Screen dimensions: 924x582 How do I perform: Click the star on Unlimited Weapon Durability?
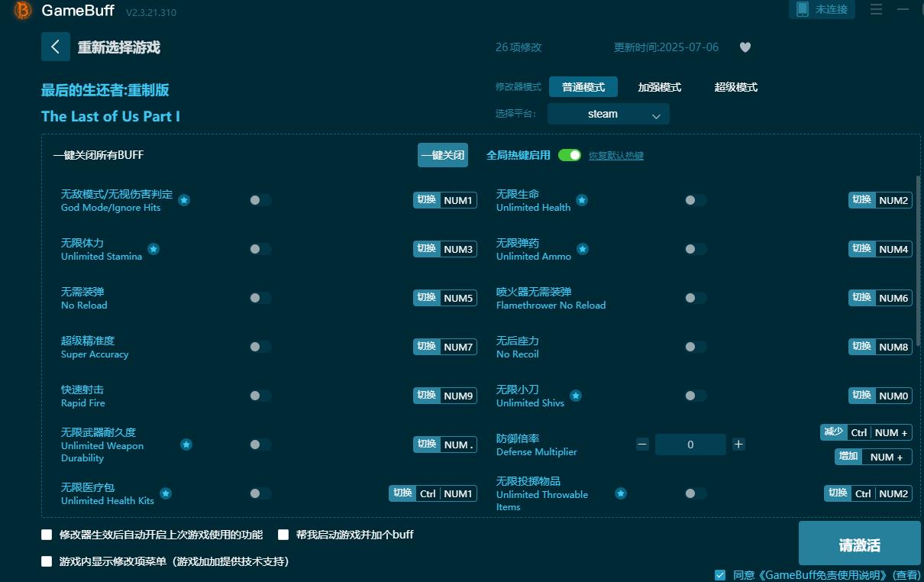click(186, 444)
